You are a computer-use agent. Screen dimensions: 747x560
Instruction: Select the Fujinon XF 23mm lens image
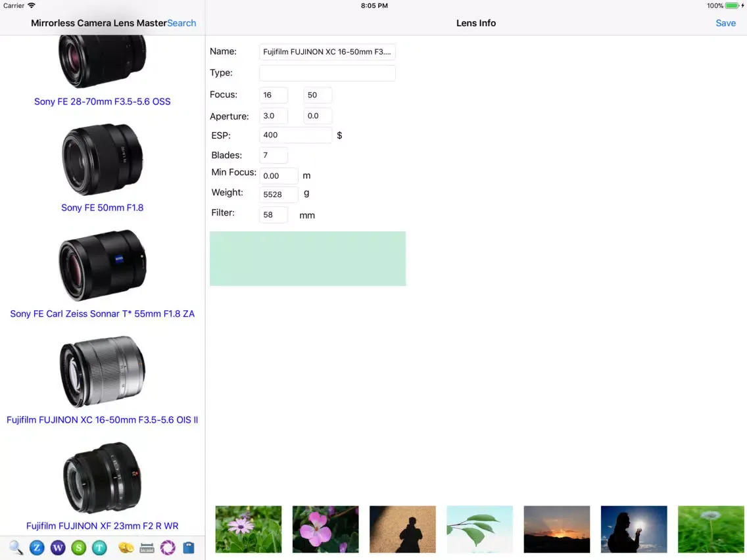click(x=103, y=478)
